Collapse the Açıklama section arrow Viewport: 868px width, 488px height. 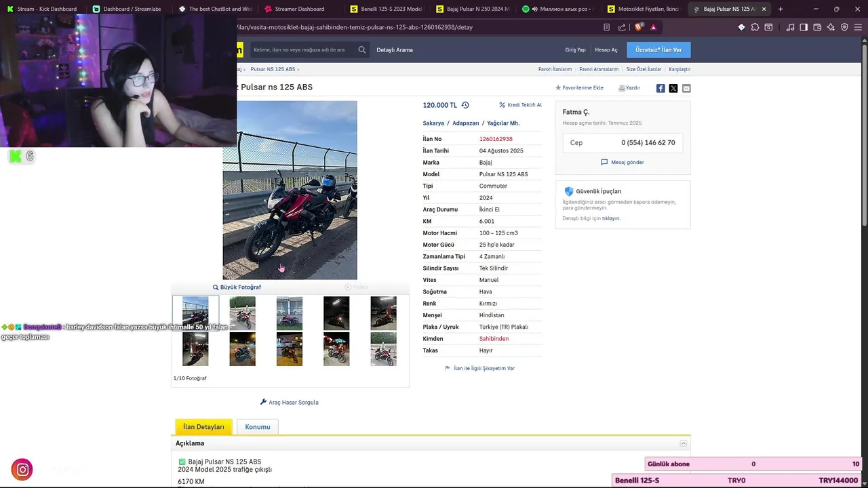pyautogui.click(x=684, y=443)
